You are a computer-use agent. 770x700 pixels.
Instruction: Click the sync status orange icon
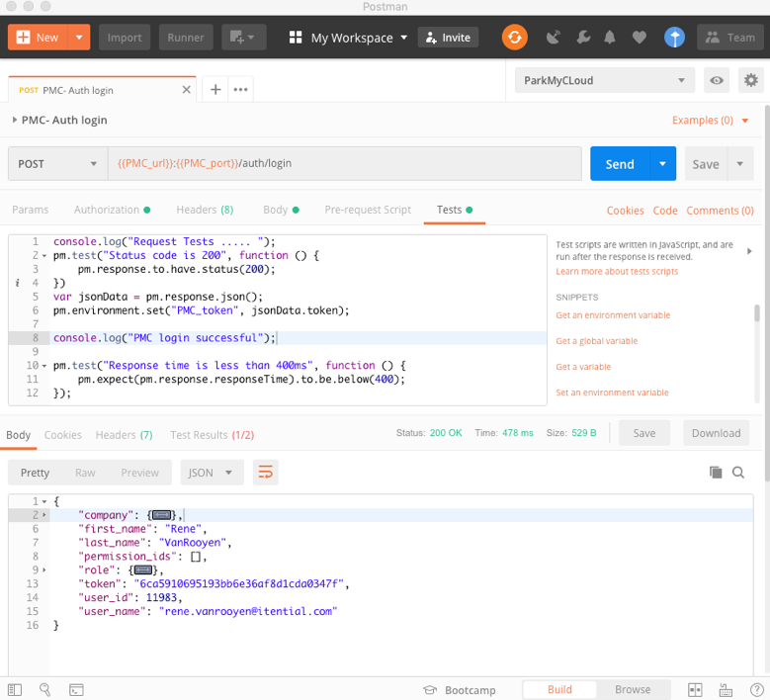click(x=514, y=38)
